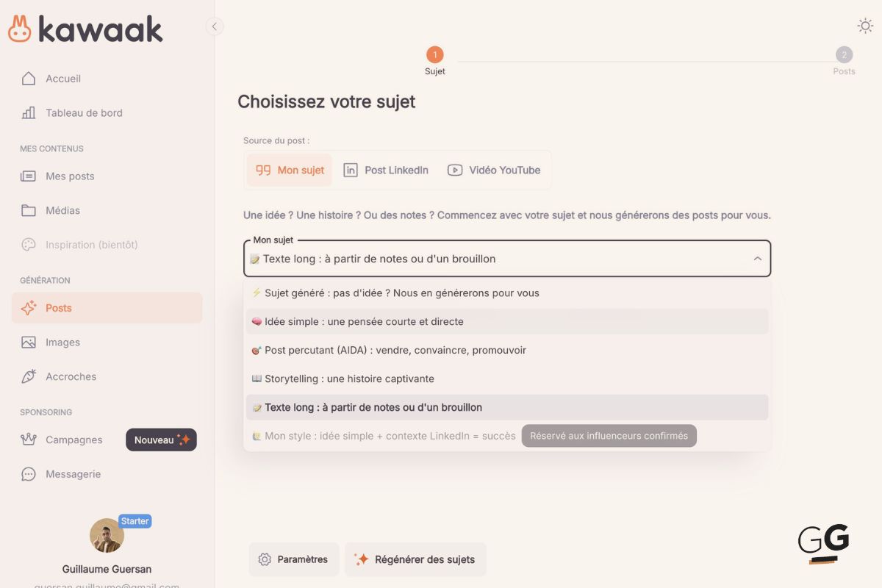Select the Mes posts list icon
The width and height of the screenshot is (882, 588).
coord(28,176)
